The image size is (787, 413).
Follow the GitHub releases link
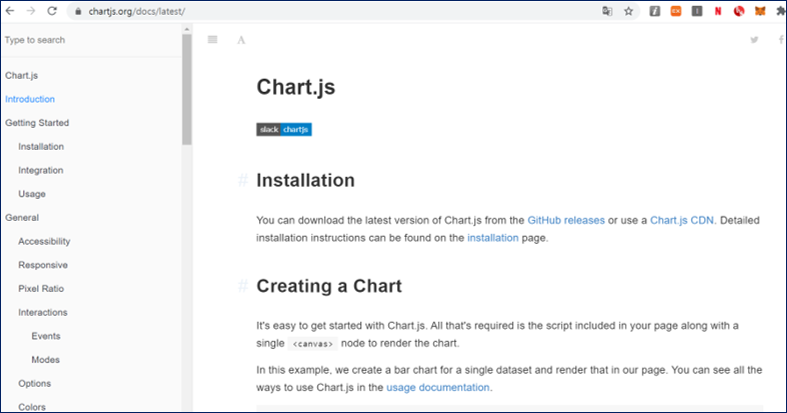click(x=566, y=220)
